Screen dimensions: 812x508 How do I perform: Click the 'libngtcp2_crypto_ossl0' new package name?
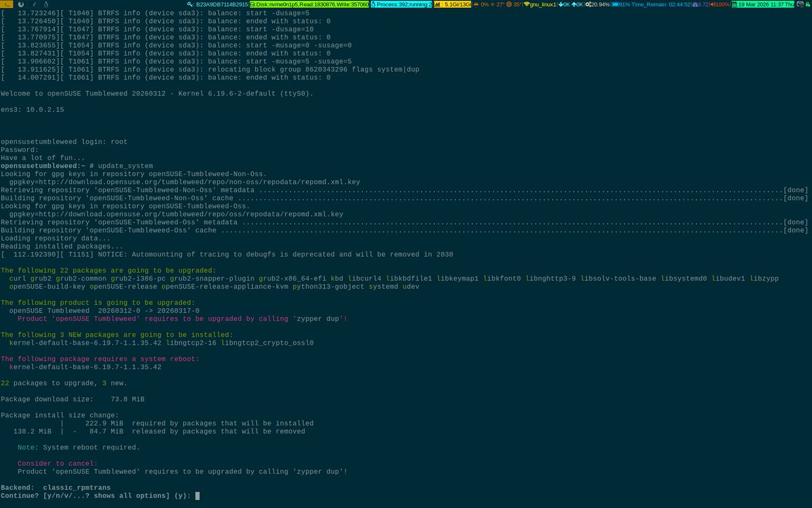coord(267,343)
